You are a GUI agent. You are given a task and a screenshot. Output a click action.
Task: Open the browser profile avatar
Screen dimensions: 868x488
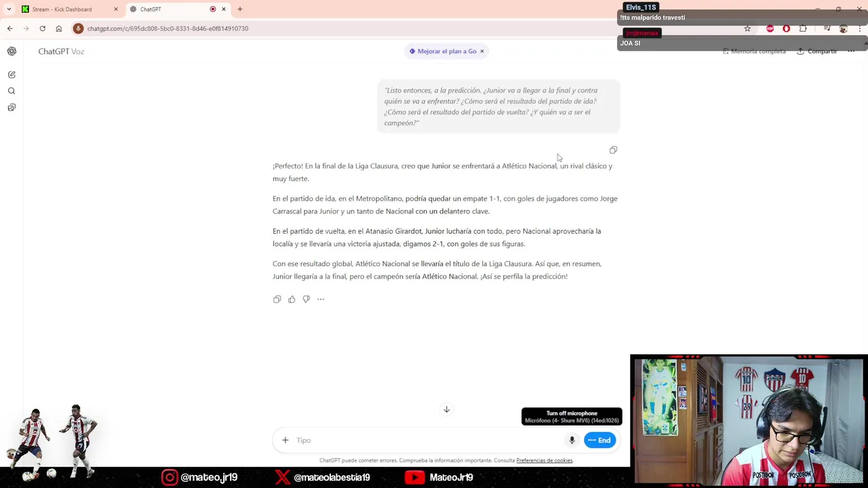click(844, 28)
